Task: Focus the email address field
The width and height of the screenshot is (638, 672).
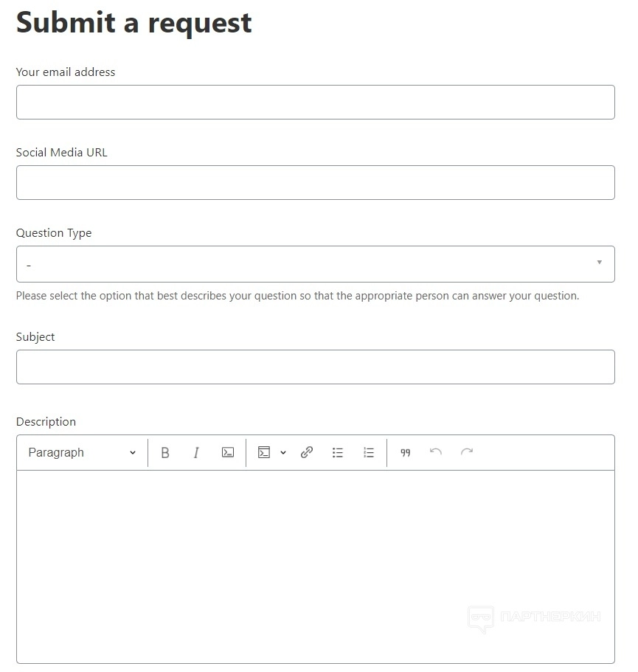Action: pos(315,103)
